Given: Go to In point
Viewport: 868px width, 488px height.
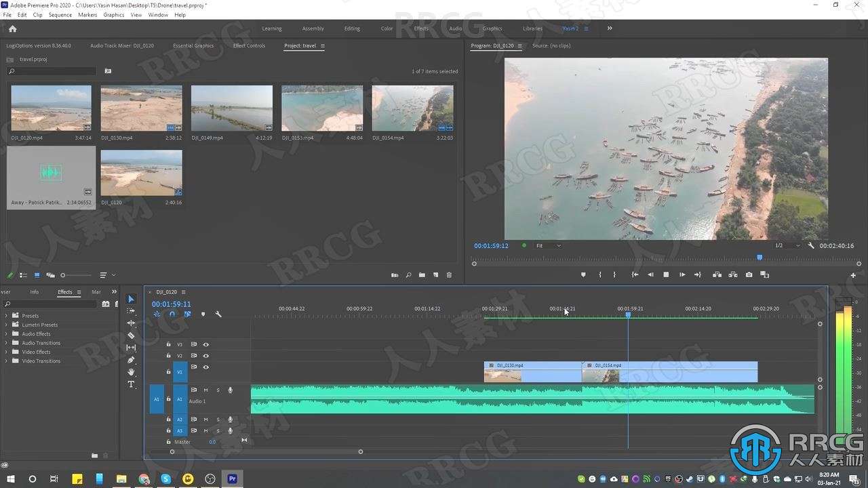Looking at the screenshot, I should click(x=635, y=274).
